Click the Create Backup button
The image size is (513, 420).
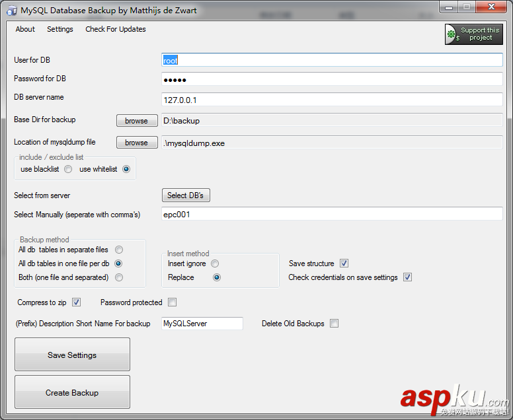(72, 392)
